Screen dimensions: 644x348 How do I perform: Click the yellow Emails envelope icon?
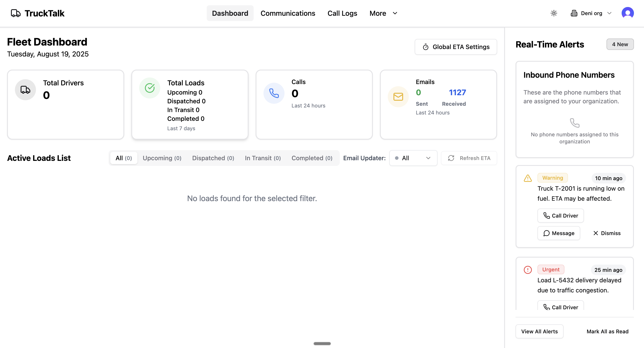pyautogui.click(x=398, y=97)
